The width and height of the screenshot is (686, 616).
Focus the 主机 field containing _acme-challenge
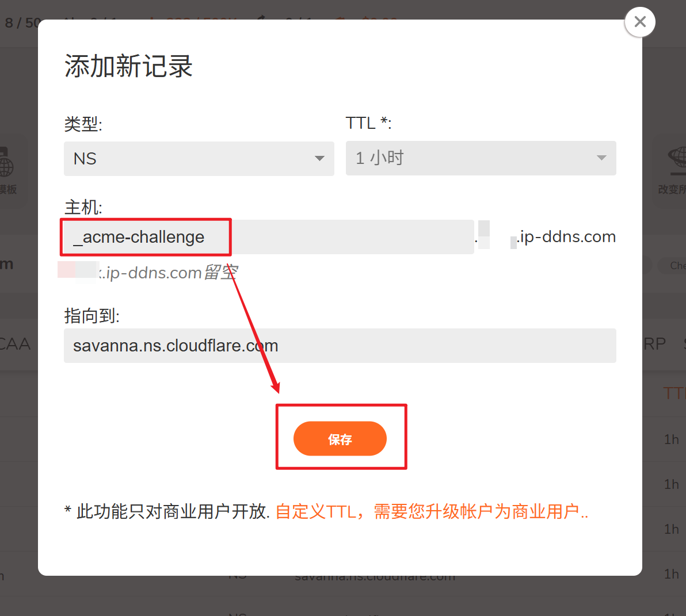269,237
